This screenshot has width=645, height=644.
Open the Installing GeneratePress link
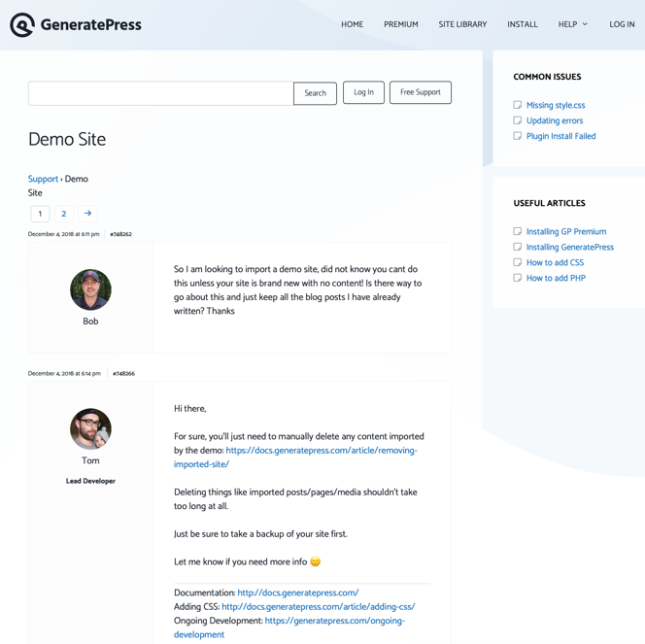[x=570, y=247]
